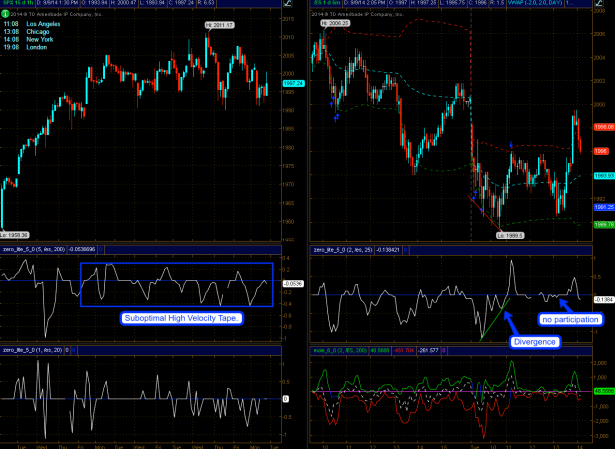615x449 pixels.
Task: Click the Hi: 2011.17 price bubble
Action: [x=220, y=25]
